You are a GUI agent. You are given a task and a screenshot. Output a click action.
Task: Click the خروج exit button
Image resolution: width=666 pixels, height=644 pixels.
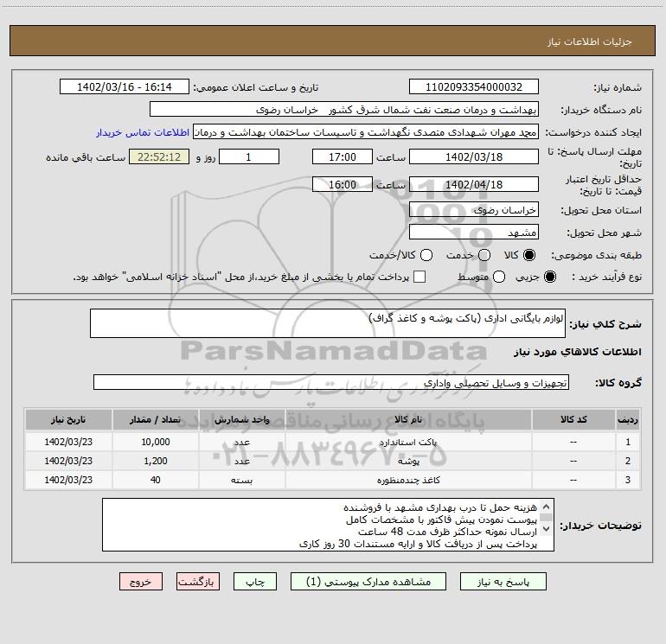[x=141, y=582]
